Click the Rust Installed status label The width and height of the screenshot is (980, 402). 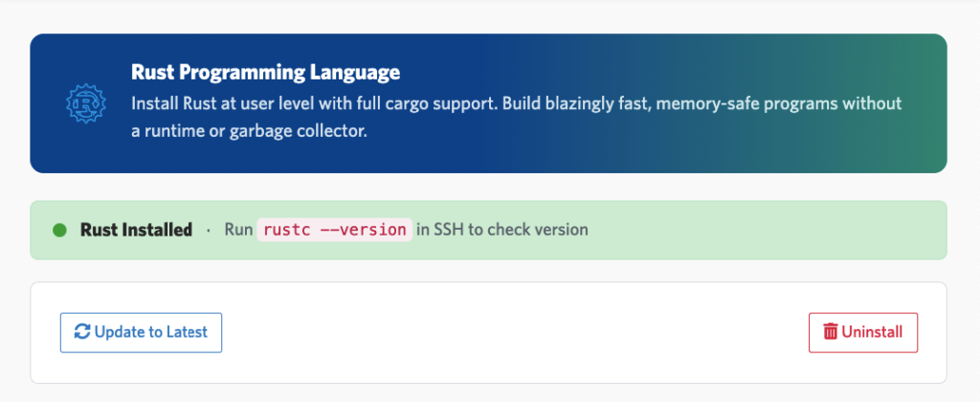point(136,230)
